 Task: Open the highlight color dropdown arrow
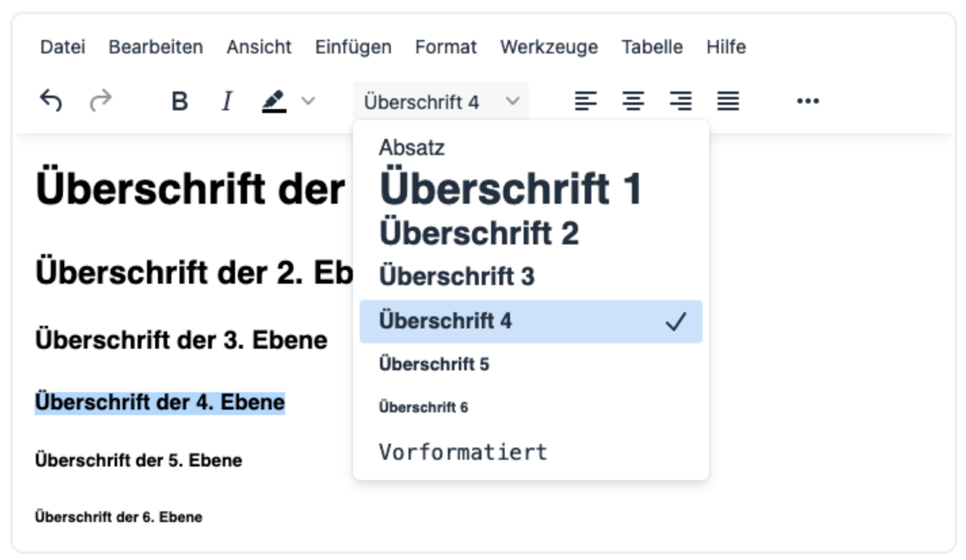click(x=308, y=102)
